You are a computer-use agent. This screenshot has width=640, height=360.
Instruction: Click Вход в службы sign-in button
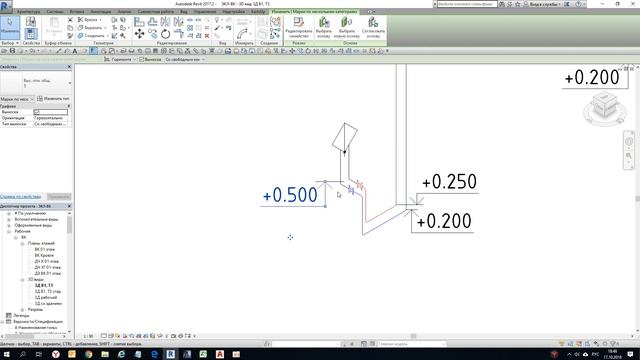tap(542, 4)
